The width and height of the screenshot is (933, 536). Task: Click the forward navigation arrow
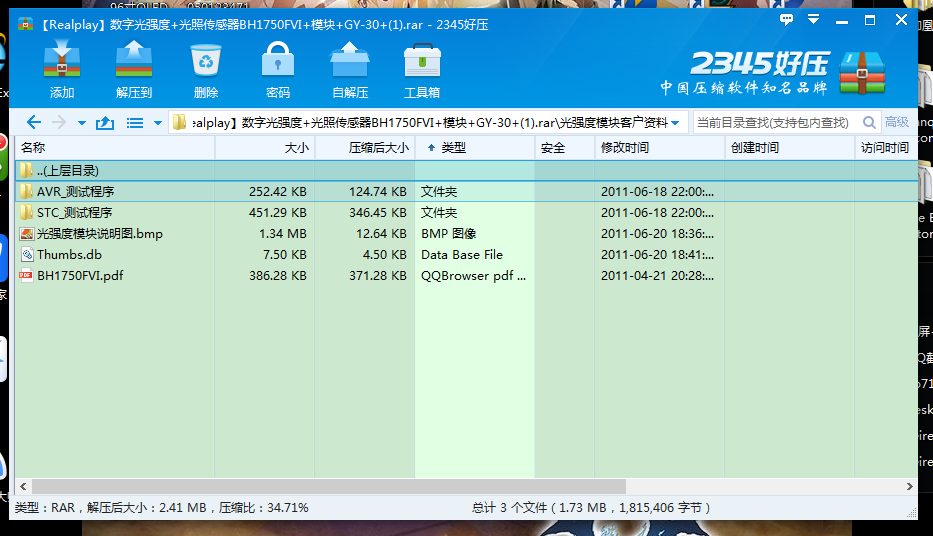[x=59, y=123]
